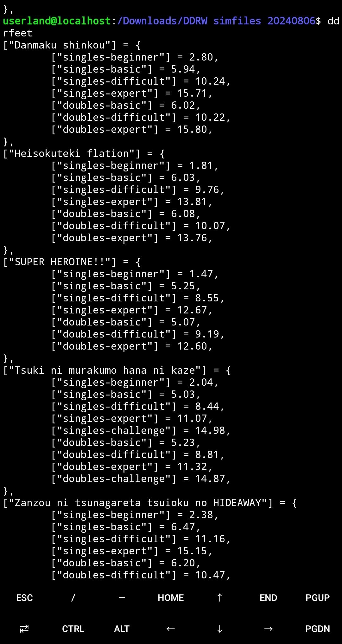Click the "Tsuki ni murakumo hana ni kaze" line
This screenshot has width=342, height=644.
[x=117, y=370]
